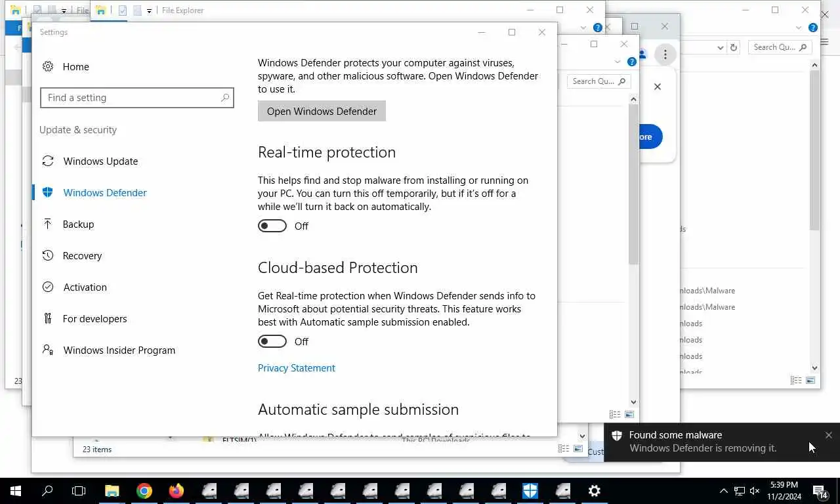Enable the Cloud-based Protection switch
Image resolution: width=840 pixels, height=504 pixels.
point(272,341)
